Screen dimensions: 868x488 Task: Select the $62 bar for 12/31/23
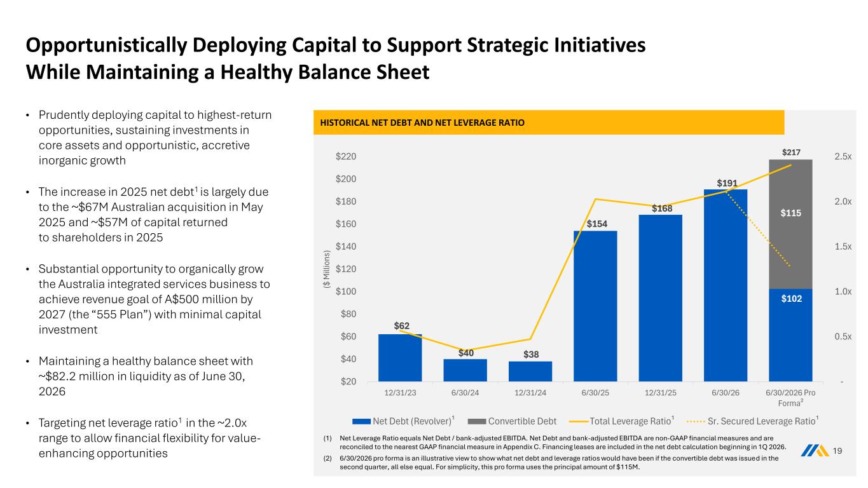(x=400, y=358)
